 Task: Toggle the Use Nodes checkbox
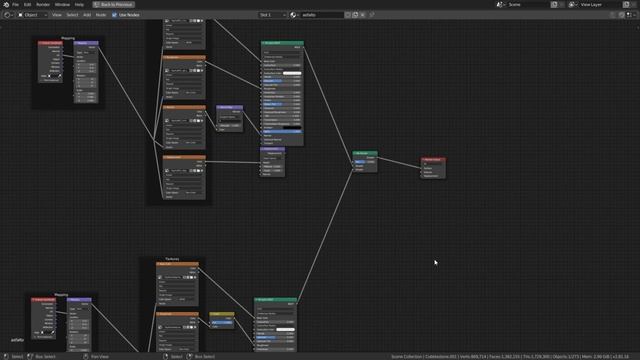click(x=114, y=15)
